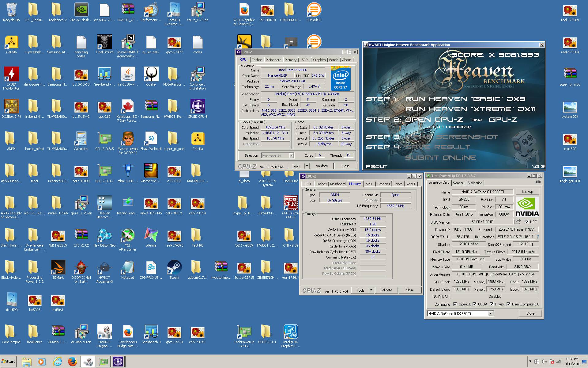Click Run Heaven Basic DX9

click(x=466, y=99)
